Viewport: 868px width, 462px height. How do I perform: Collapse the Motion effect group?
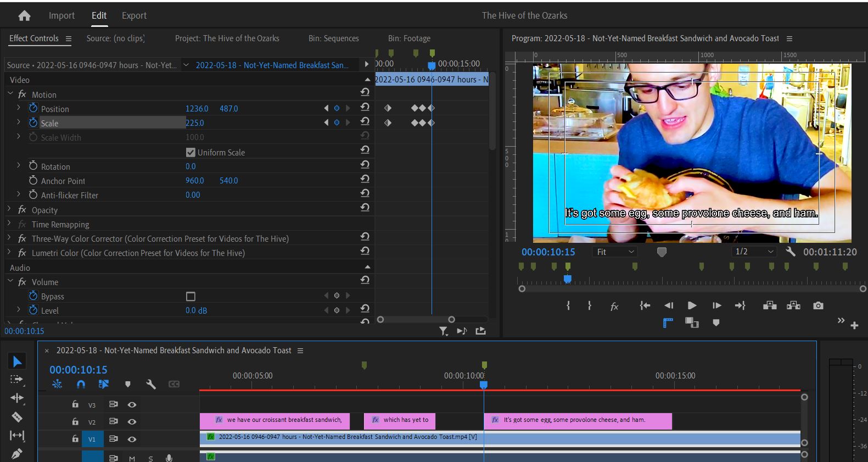(10, 94)
